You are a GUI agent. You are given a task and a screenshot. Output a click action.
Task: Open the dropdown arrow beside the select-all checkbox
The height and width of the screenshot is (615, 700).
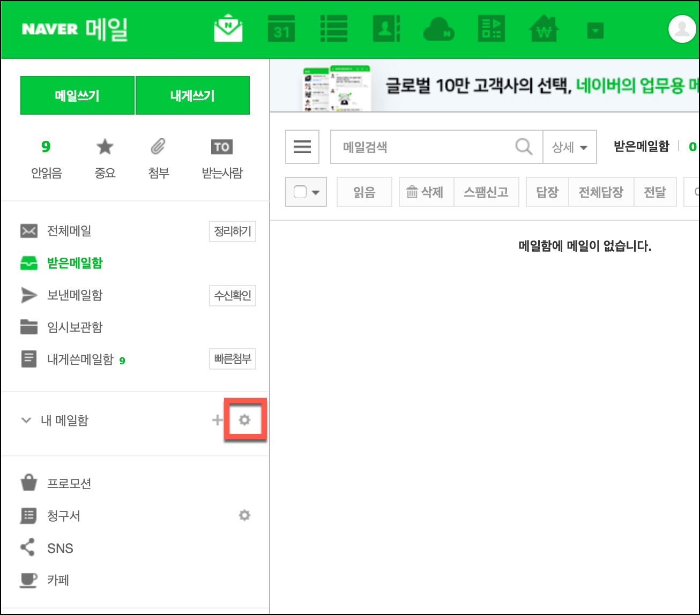point(316,192)
